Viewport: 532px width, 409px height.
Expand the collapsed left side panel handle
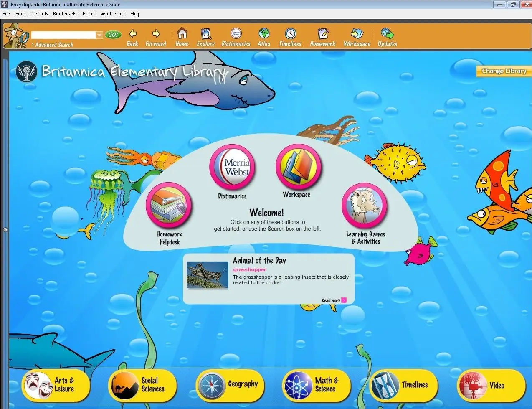(x=5, y=230)
